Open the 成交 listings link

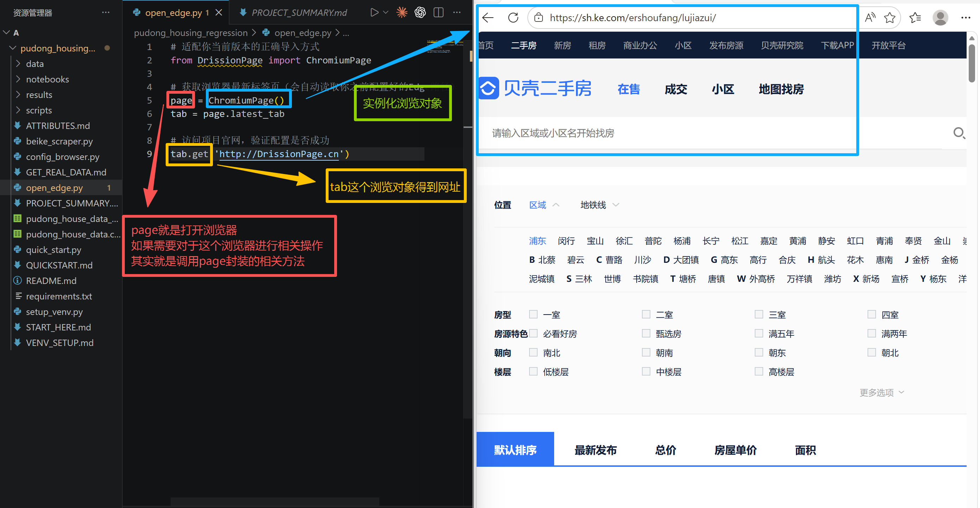coord(676,89)
